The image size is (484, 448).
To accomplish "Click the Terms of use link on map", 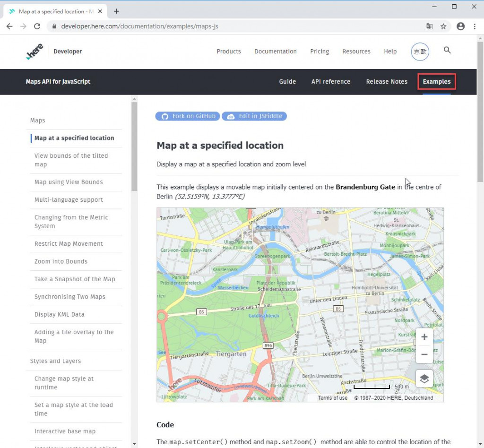I will point(332,398).
